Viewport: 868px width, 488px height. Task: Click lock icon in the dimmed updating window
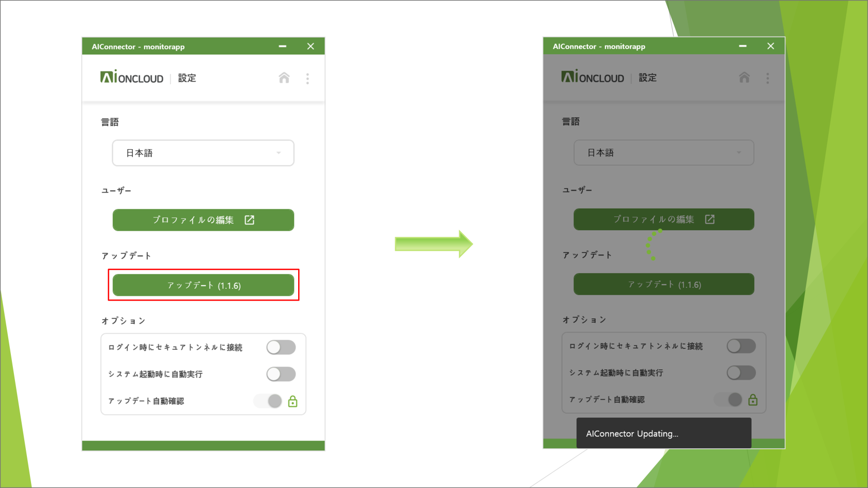753,400
